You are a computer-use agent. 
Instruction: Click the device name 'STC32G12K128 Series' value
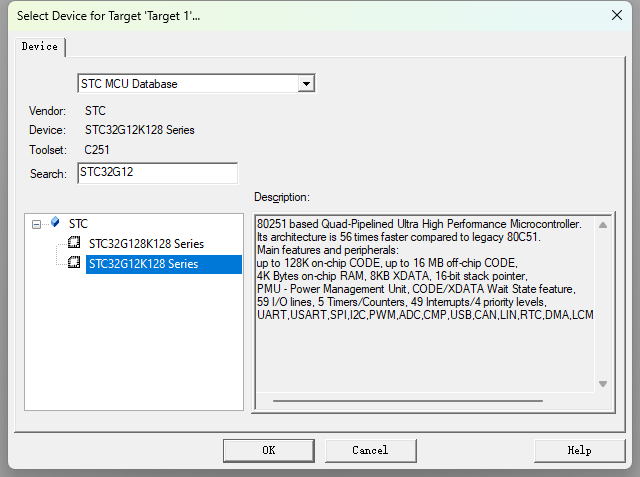point(140,130)
